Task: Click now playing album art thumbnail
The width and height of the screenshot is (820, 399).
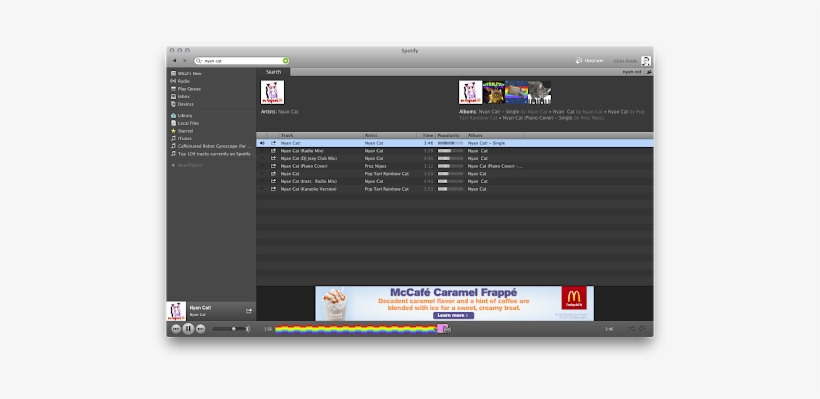Action: tap(176, 311)
